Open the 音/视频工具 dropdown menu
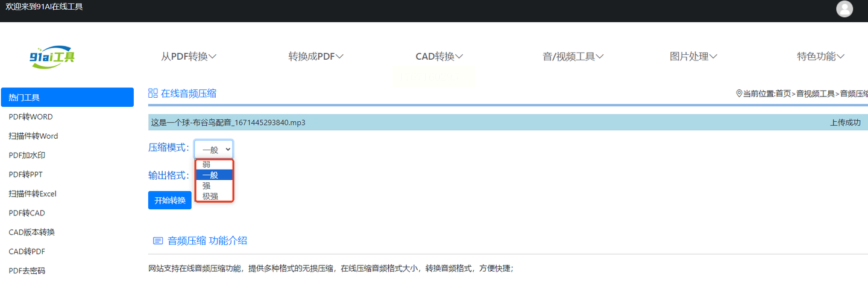Image resolution: width=868 pixels, height=283 pixels. coord(573,56)
